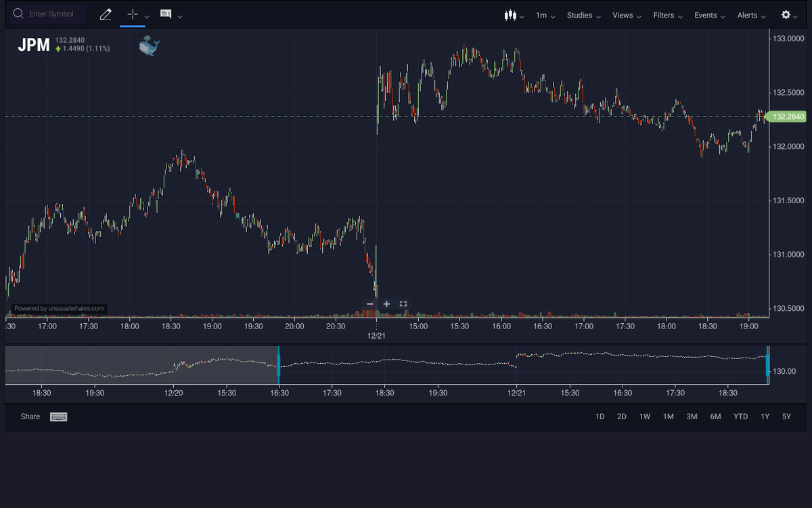Select the 1Y range
This screenshot has height=508, width=812.
(765, 417)
